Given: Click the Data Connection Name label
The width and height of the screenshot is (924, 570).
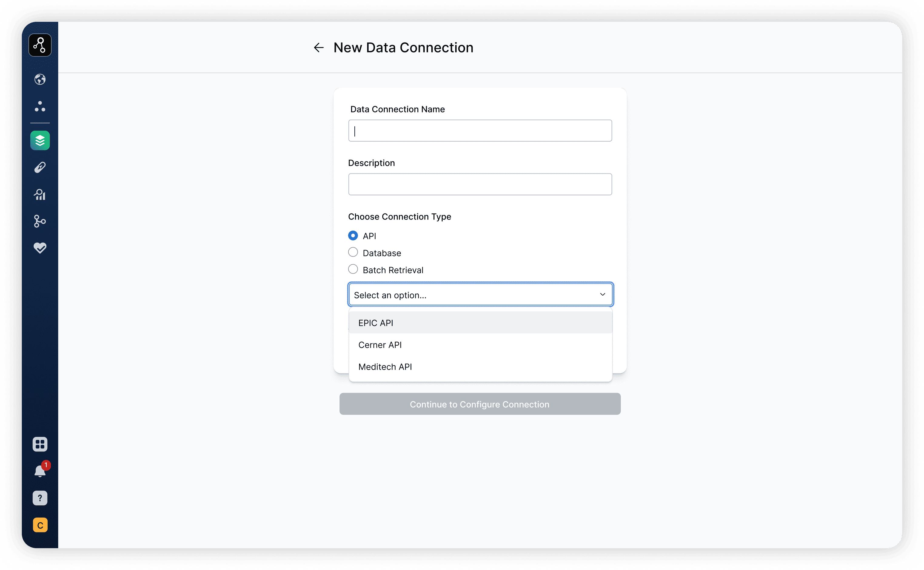Looking at the screenshot, I should (397, 109).
